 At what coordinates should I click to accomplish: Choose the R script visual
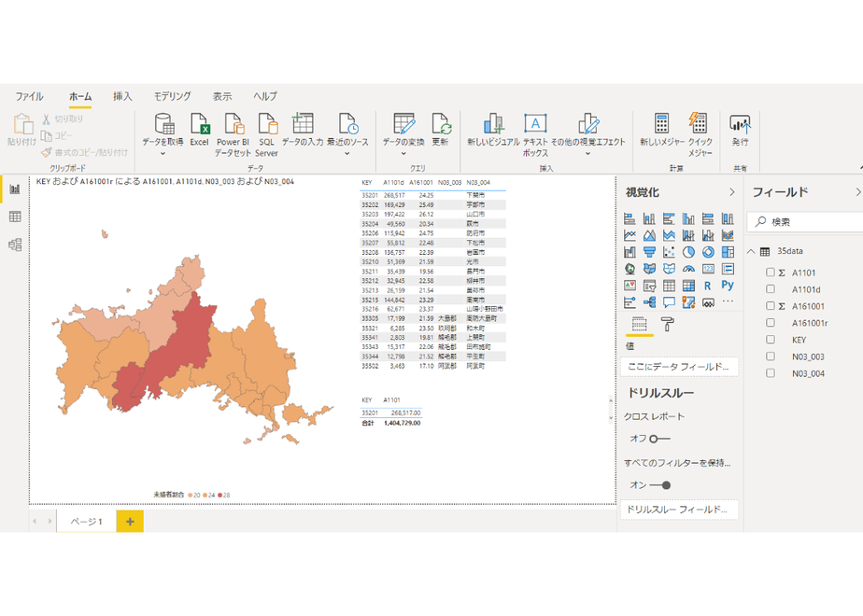(x=708, y=286)
